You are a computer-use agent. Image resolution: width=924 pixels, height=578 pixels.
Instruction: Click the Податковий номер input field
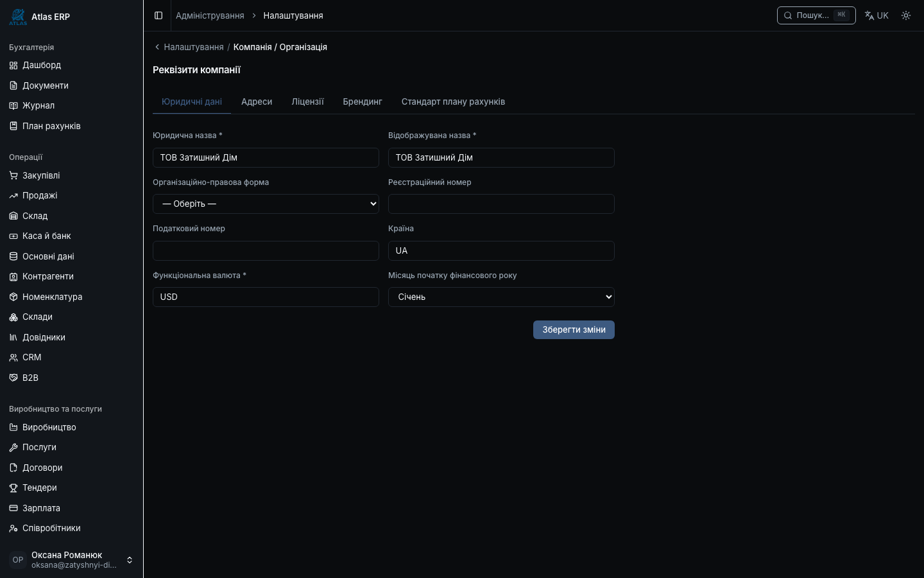(x=266, y=250)
